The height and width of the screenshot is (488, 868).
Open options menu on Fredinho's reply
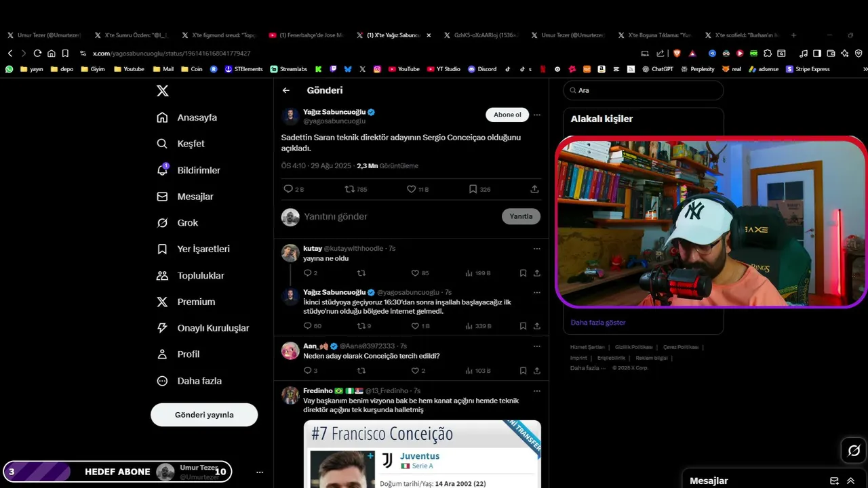536,391
